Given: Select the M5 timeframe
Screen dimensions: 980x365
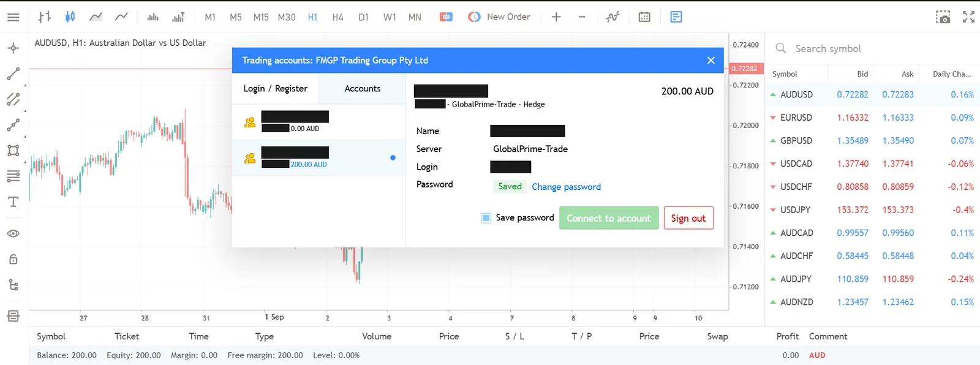Looking at the screenshot, I should tap(235, 17).
